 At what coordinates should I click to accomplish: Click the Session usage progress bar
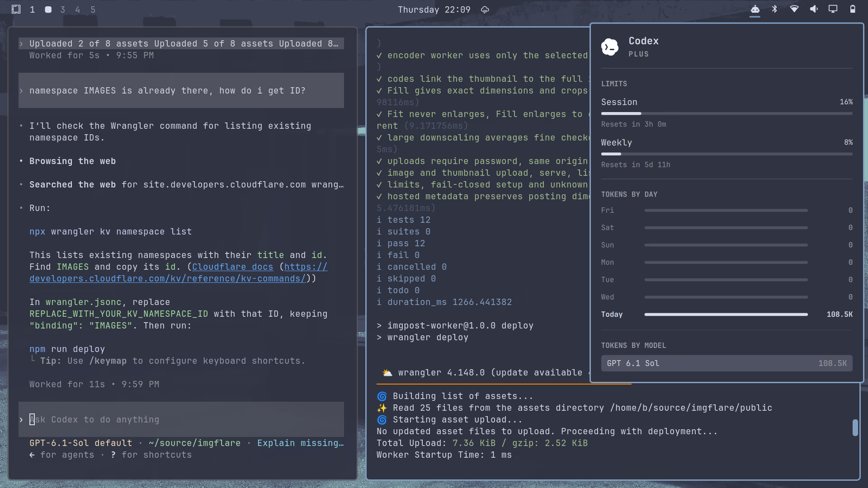(727, 113)
